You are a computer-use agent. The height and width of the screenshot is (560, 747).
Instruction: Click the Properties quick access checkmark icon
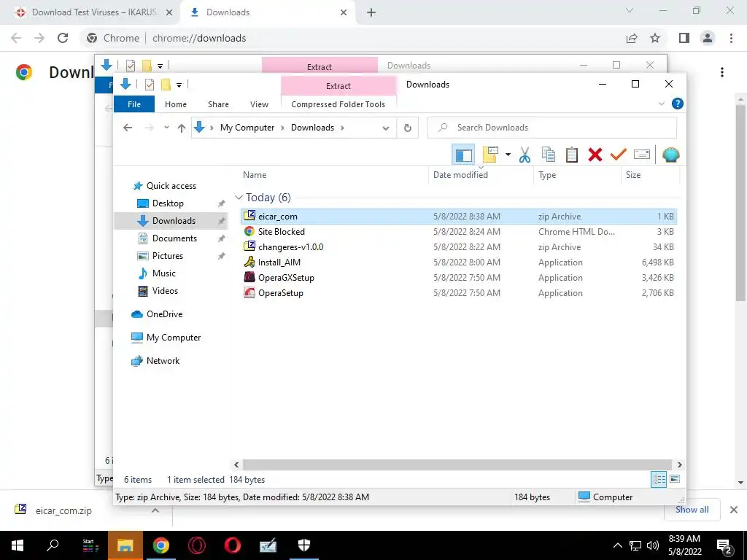pyautogui.click(x=149, y=85)
